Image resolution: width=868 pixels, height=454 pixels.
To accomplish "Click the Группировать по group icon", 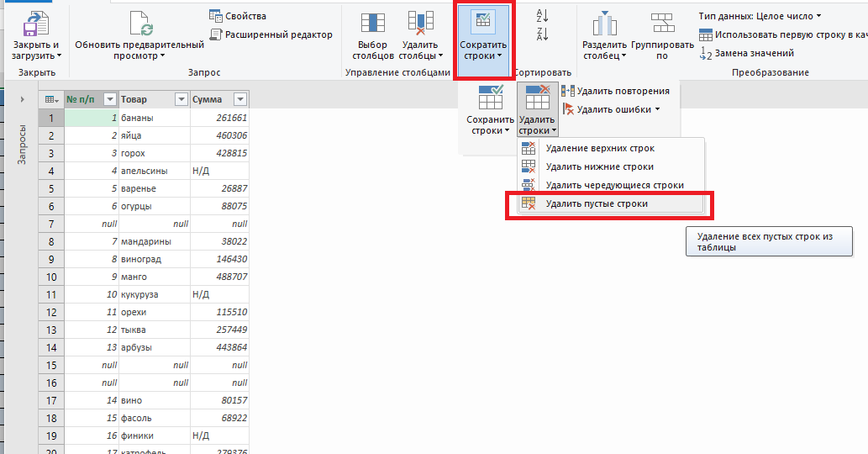I will [663, 24].
